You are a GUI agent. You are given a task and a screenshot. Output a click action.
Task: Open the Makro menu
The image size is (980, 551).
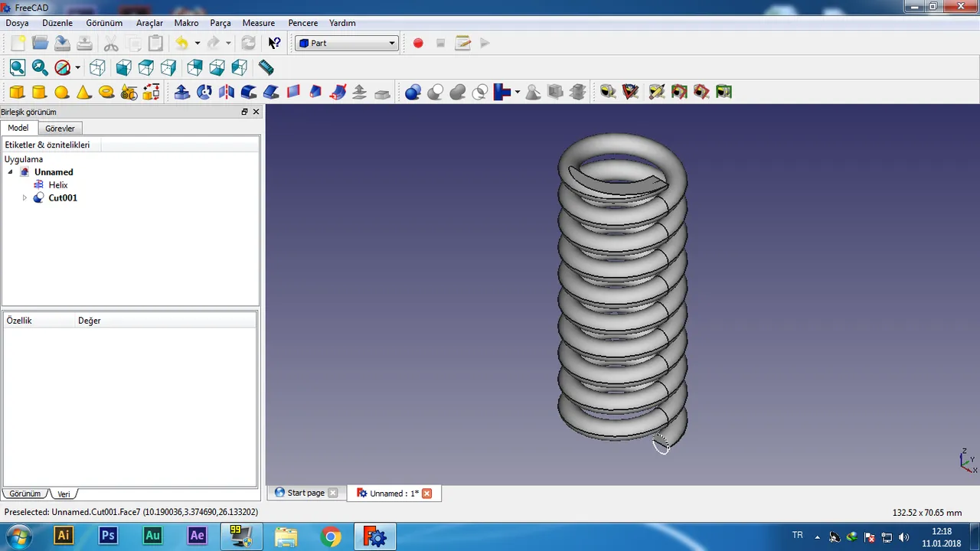186,23
